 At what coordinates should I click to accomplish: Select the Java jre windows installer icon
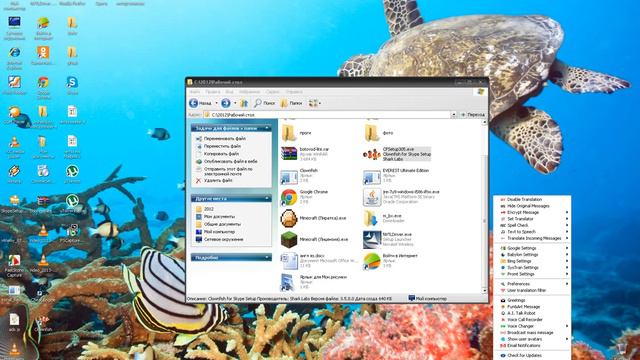tap(372, 197)
